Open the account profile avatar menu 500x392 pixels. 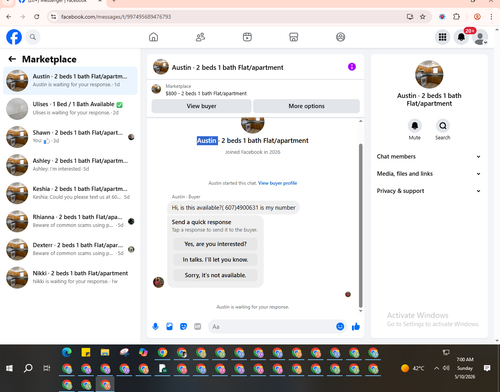[480, 37]
